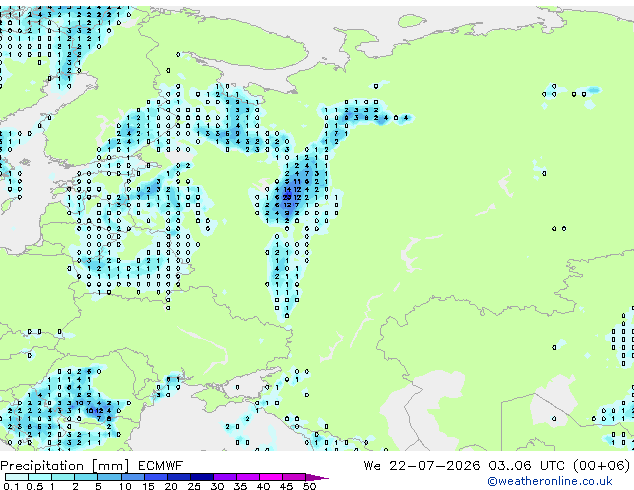Click the 'ECMWF' model label

(161, 466)
